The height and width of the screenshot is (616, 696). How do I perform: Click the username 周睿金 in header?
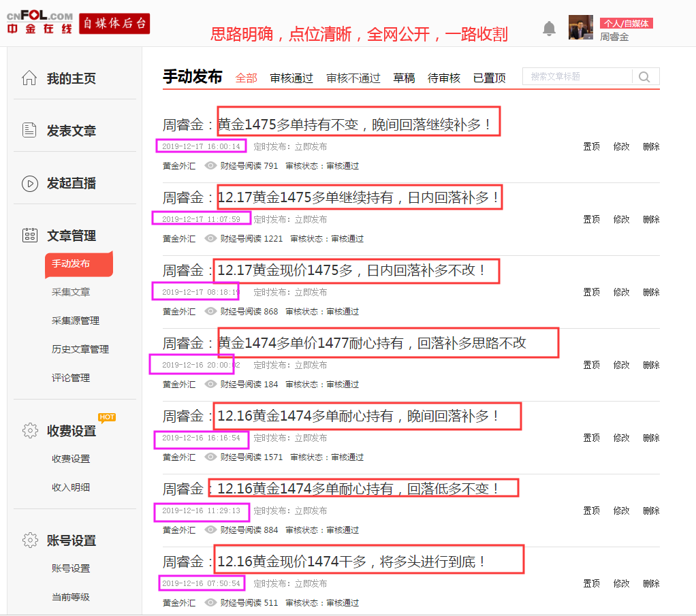tap(614, 37)
